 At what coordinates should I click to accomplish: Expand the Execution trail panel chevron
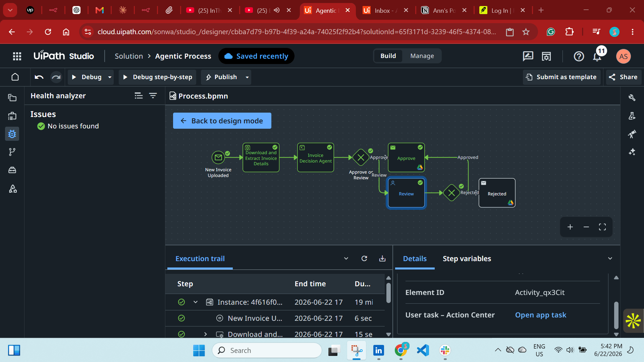[x=346, y=258]
